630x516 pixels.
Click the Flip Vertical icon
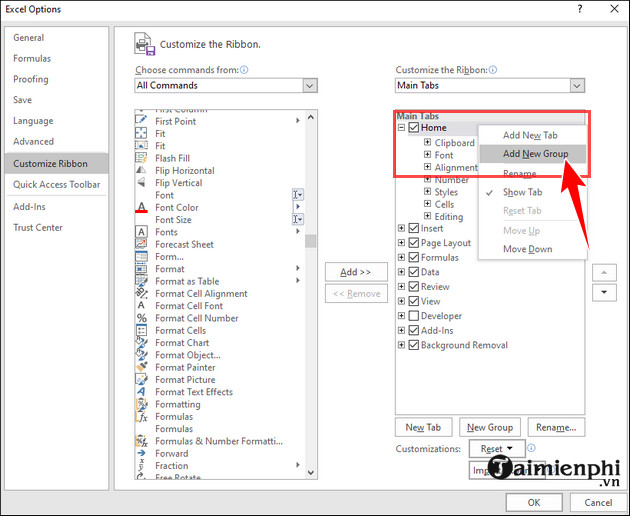pyautogui.click(x=141, y=183)
